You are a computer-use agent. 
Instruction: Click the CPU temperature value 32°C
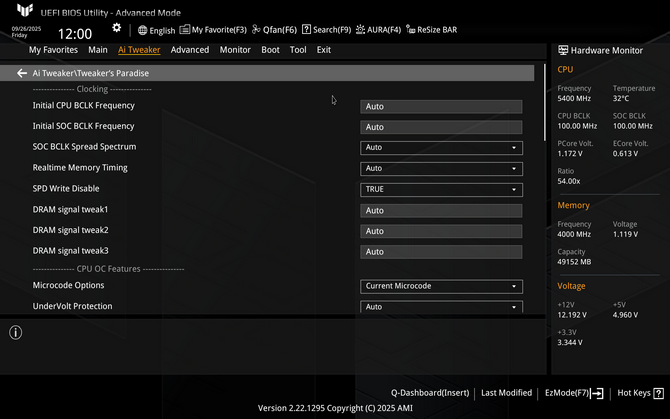pyautogui.click(x=621, y=99)
